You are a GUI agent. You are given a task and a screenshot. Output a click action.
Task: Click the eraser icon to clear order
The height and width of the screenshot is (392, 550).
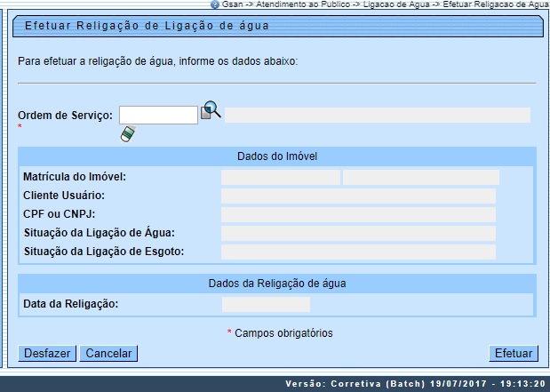point(129,134)
